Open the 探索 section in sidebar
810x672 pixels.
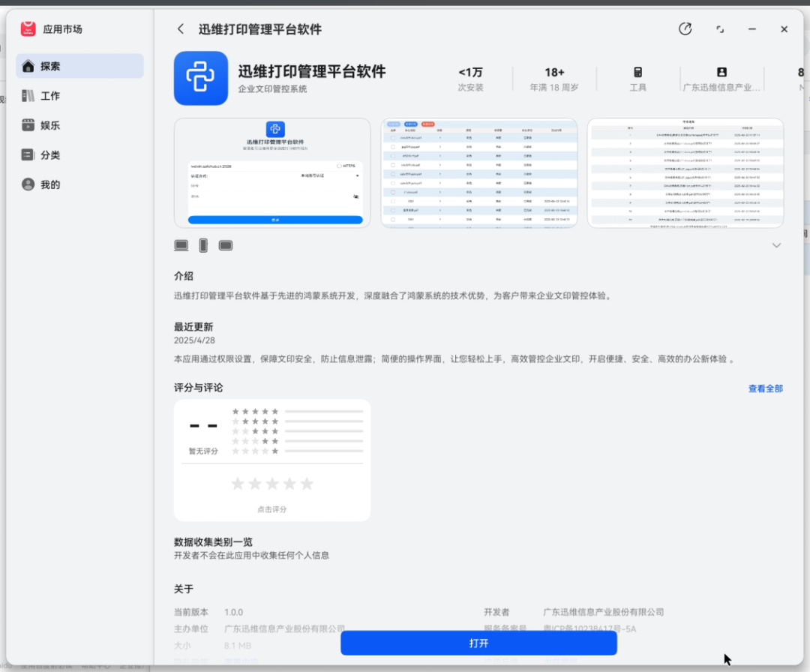click(79, 66)
